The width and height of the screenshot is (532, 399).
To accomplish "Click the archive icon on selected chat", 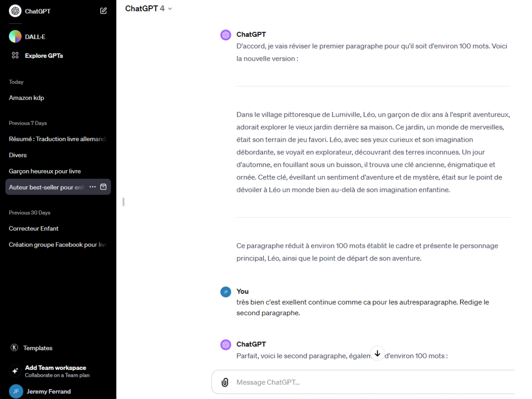I will (x=103, y=187).
